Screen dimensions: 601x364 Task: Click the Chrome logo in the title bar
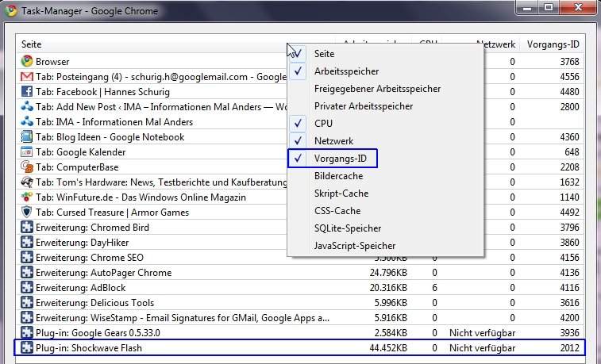pos(11,11)
